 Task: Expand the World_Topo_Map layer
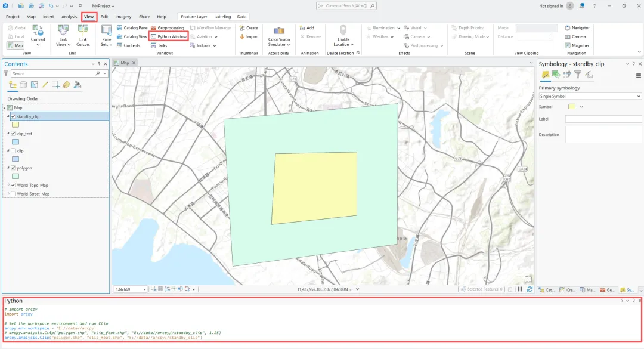(x=8, y=185)
